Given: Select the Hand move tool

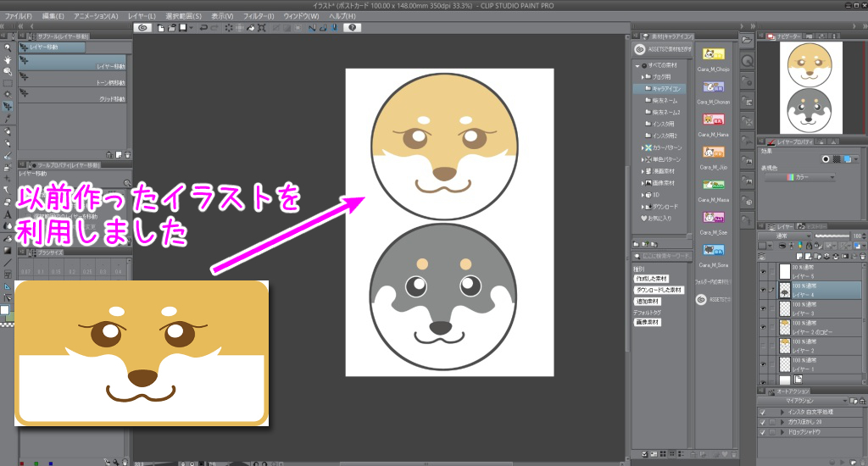Looking at the screenshot, I should (x=8, y=60).
